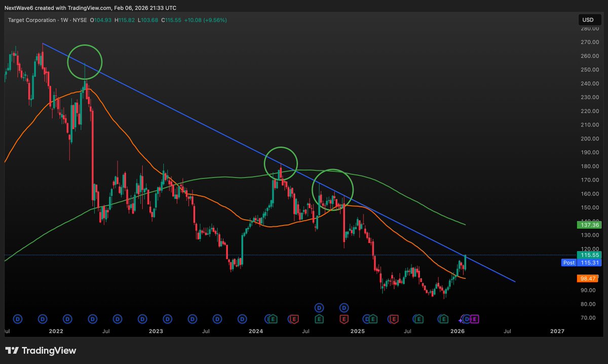Click the TradingView logo at bottom left
The width and height of the screenshot is (608, 364).
pyautogui.click(x=41, y=350)
